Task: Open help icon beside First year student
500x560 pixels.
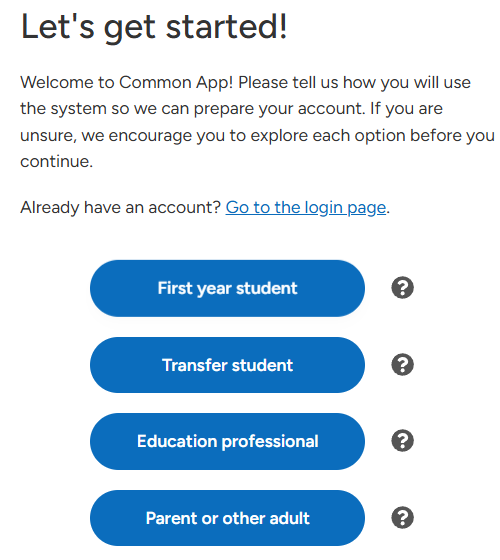Action: click(x=402, y=288)
